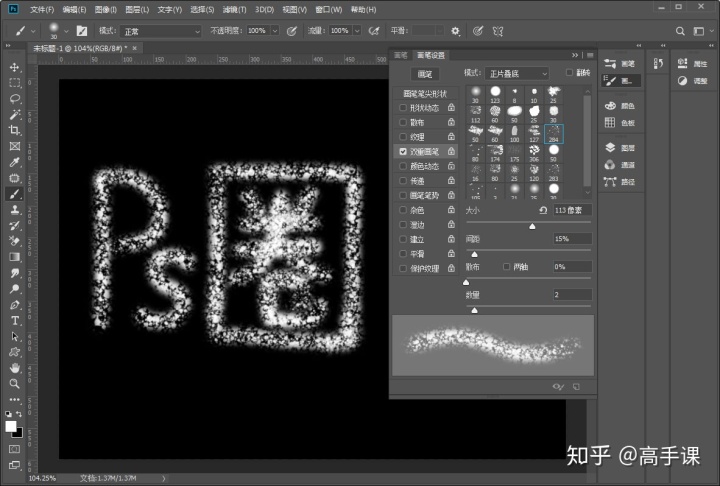Open the search icon at top right

point(680,31)
